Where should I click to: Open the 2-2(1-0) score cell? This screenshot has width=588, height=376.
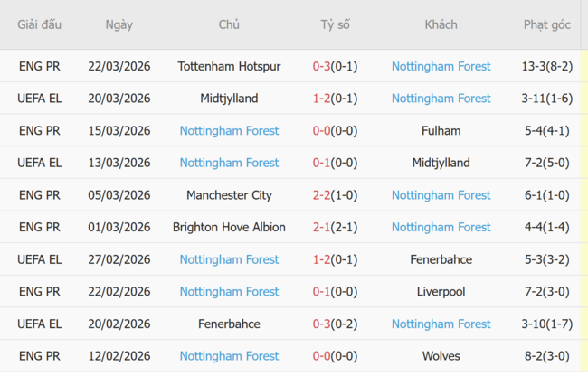pos(335,195)
